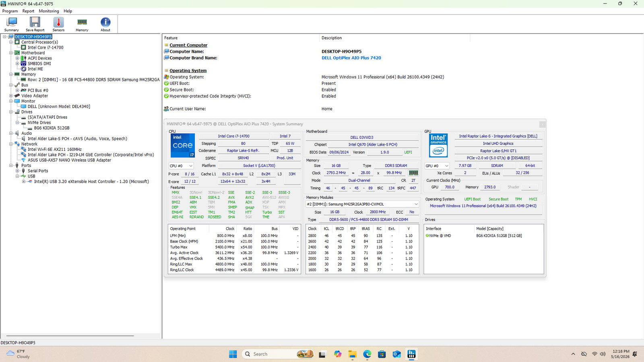
Task: Follow the DELL OptiPlex AIO Plus 7420 link
Action: pyautogui.click(x=351, y=58)
